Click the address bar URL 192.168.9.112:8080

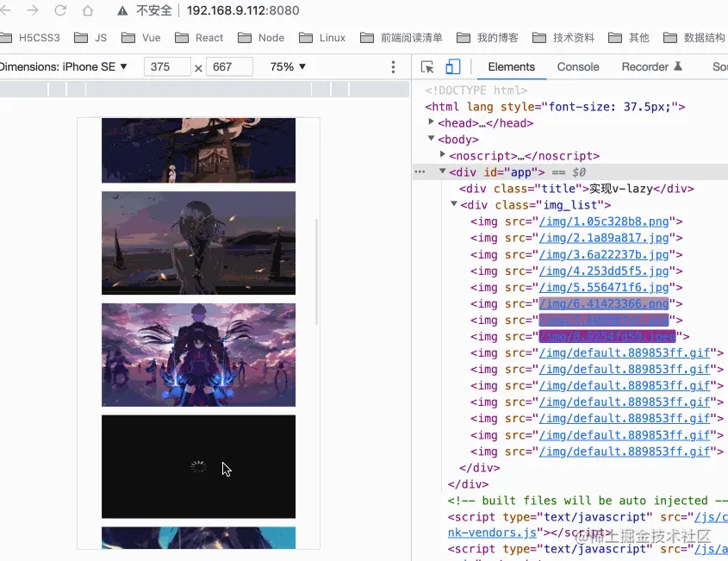(x=243, y=10)
